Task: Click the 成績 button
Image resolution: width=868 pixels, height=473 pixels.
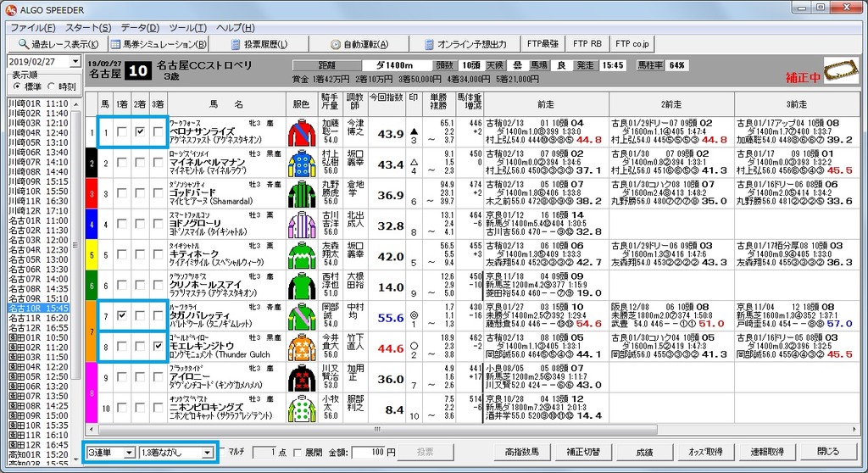Action: click(644, 452)
